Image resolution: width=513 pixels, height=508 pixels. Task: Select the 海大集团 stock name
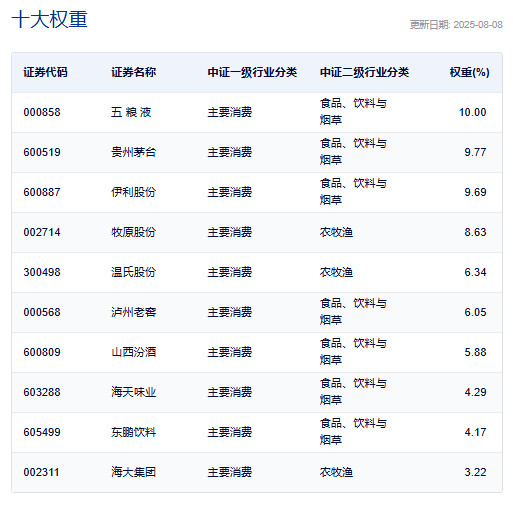133,472
